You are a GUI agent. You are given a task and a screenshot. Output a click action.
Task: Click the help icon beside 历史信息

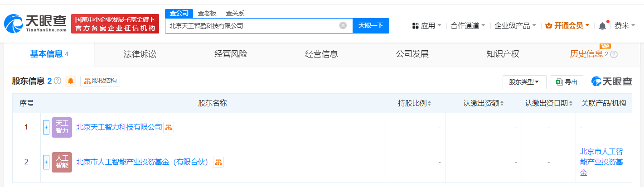coord(614,54)
